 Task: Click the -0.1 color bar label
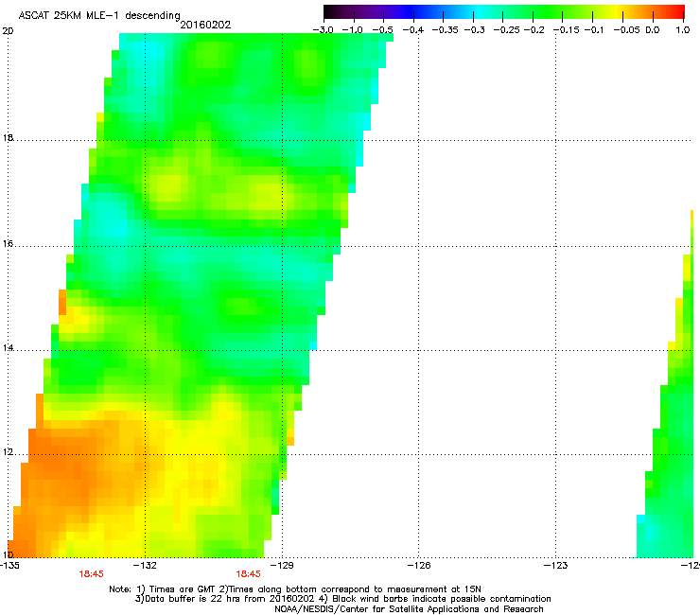point(593,30)
